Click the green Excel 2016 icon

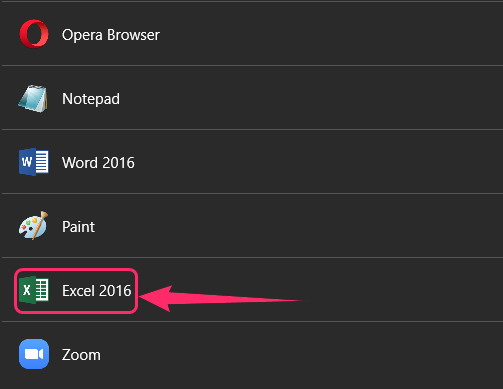34,290
